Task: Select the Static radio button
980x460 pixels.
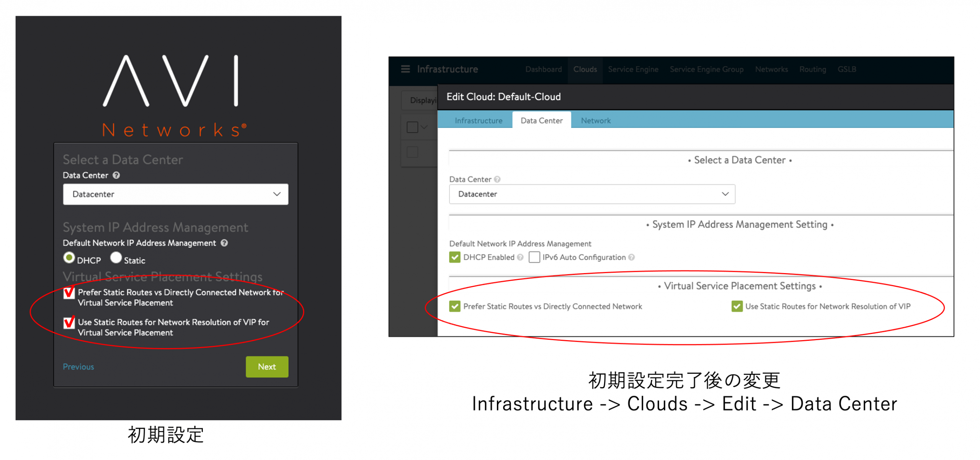Action: 116,258
